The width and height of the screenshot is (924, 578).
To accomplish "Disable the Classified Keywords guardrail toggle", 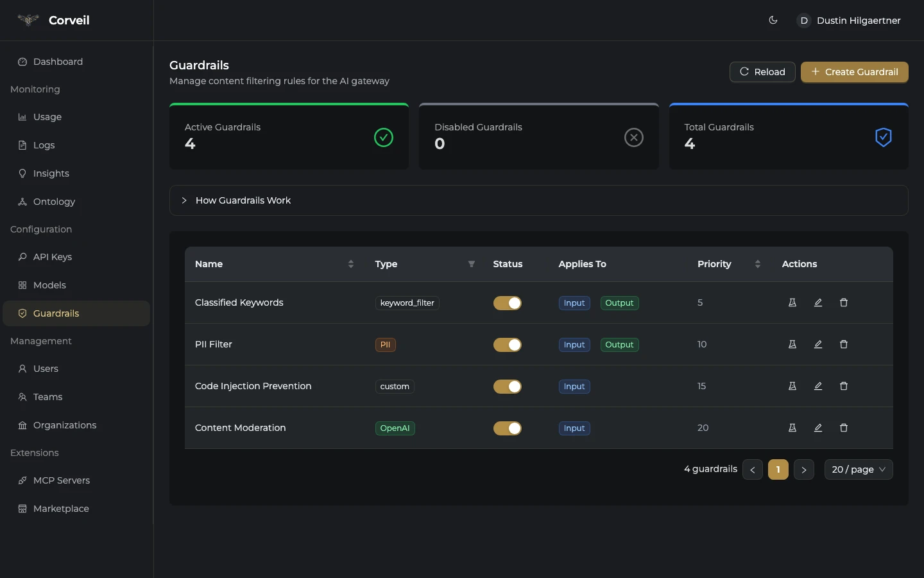I will coord(507,303).
